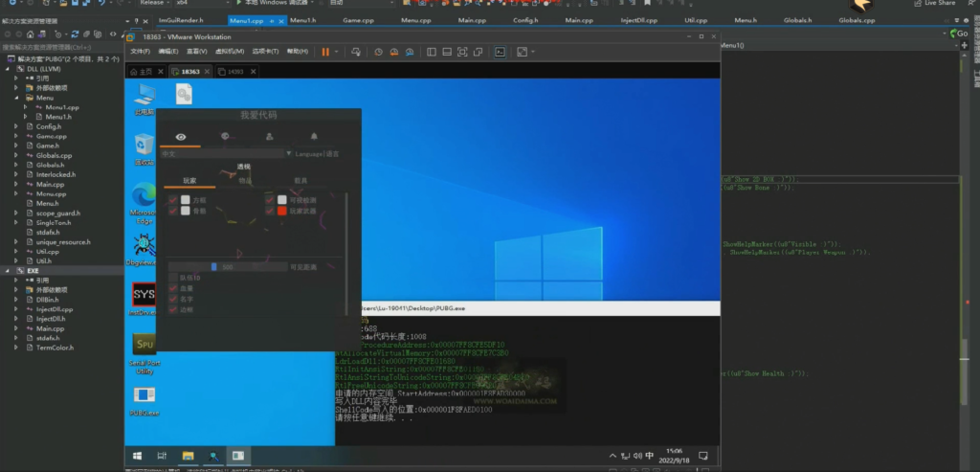Select the 物品 items sub-tab

245,181
